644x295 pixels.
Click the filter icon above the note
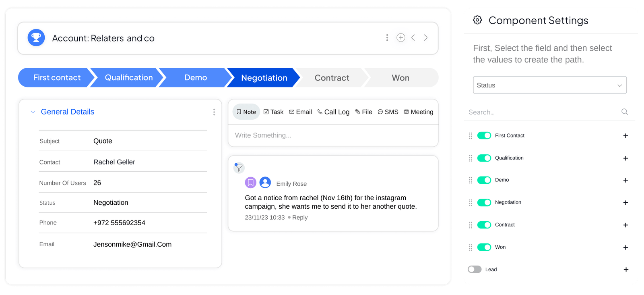point(239,168)
